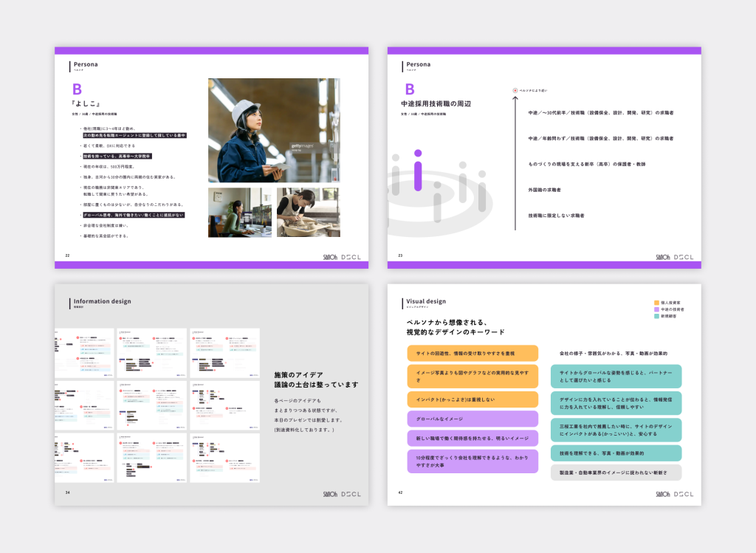Screen dimensions: 756x553
Task: Click the DSCL logo on the Information design slide
Action: [x=352, y=493]
